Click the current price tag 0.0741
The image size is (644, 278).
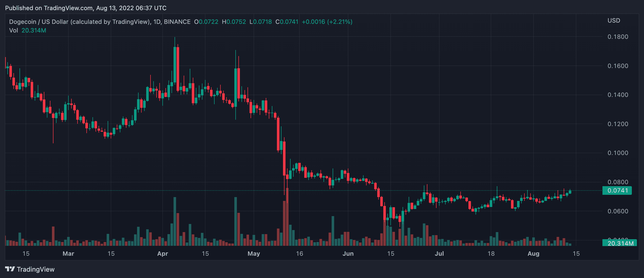617,190
